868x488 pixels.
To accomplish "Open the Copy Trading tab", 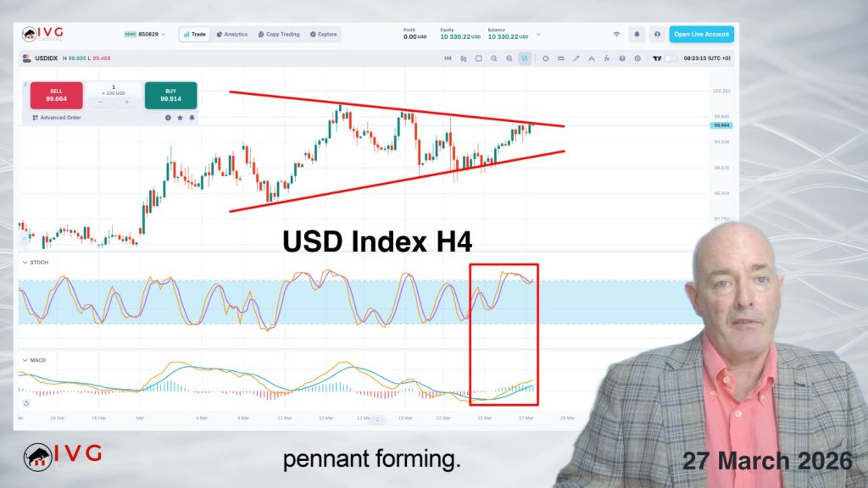I will (277, 35).
